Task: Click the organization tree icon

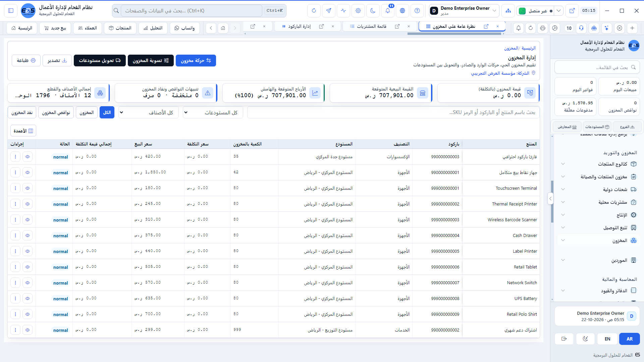Action: tap(508, 11)
